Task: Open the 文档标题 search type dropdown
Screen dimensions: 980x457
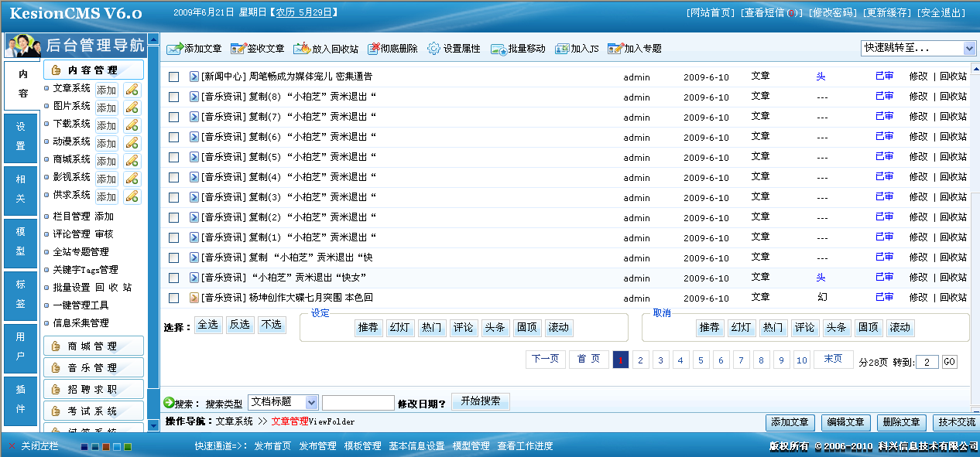Action: coord(283,401)
